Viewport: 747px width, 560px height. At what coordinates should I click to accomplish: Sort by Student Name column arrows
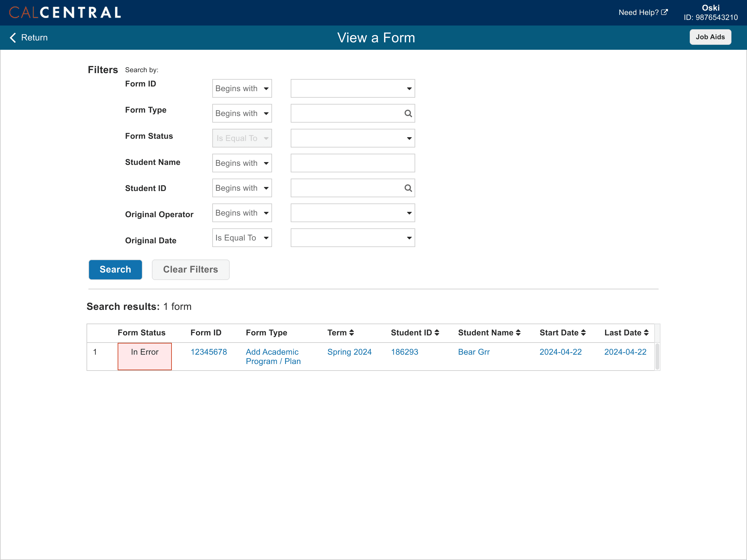(518, 333)
